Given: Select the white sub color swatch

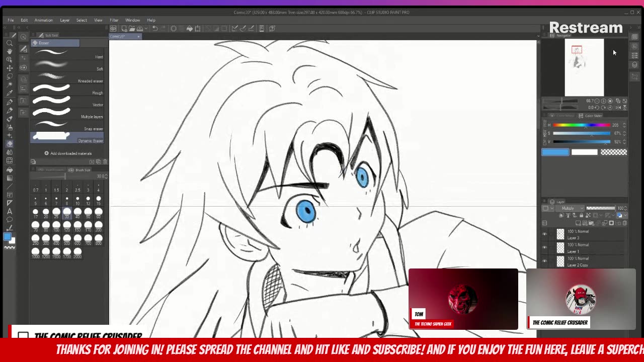Looking at the screenshot, I should click(x=584, y=152).
